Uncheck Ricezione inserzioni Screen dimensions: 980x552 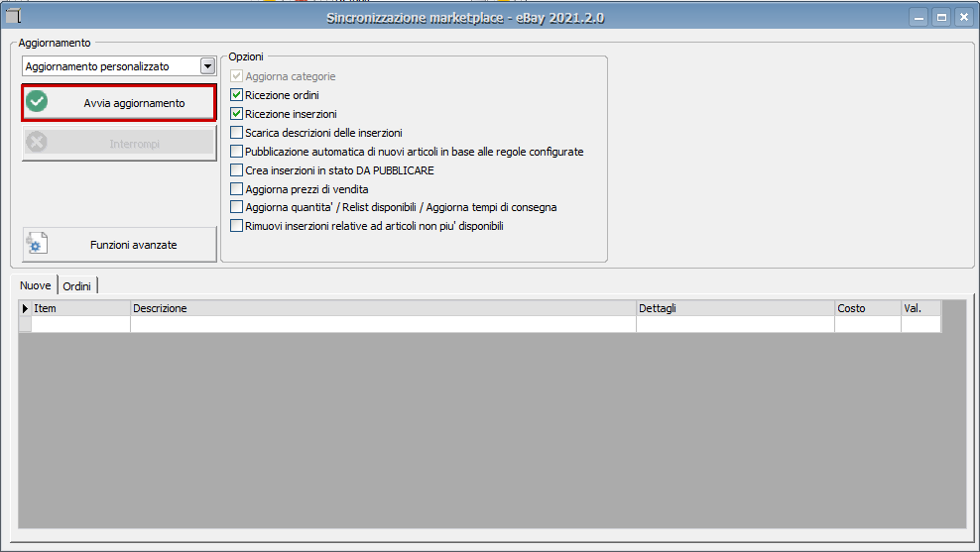[x=236, y=114]
